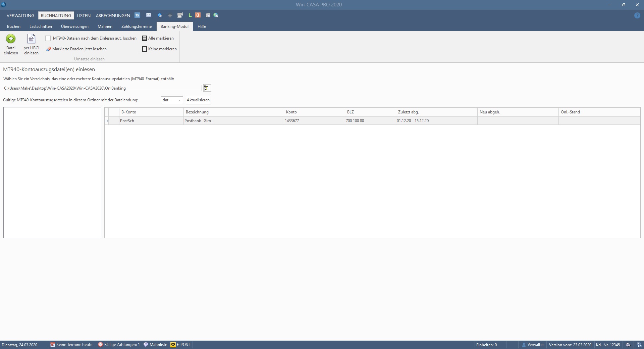
Task: Open the Tx icon in top toolbar
Action: [x=137, y=15]
